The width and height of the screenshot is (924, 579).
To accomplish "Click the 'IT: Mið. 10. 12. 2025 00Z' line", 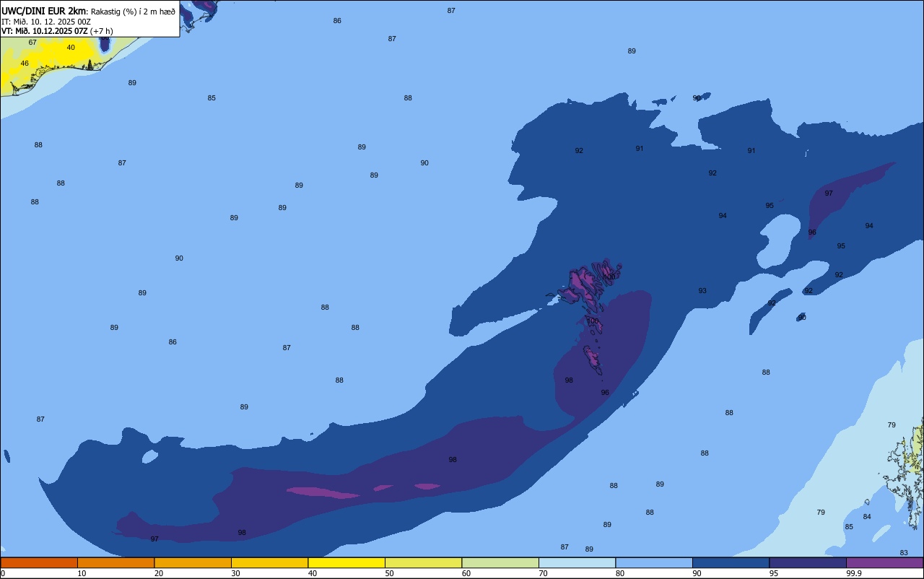I will pos(46,22).
